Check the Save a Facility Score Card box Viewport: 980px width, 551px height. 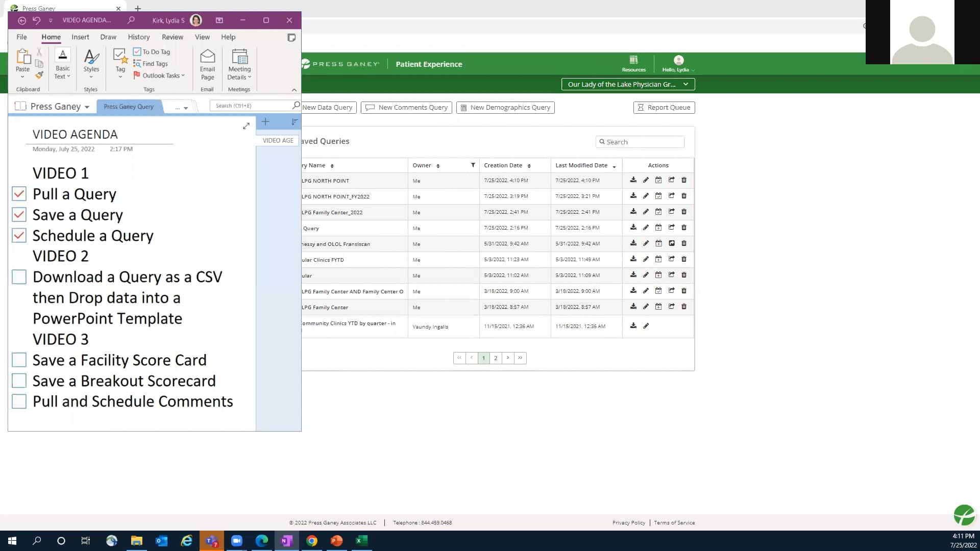coord(19,360)
